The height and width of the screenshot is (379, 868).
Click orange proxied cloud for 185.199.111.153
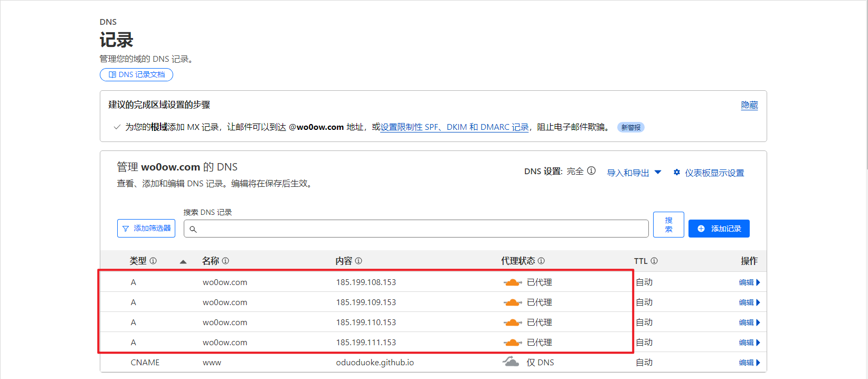pyautogui.click(x=512, y=343)
